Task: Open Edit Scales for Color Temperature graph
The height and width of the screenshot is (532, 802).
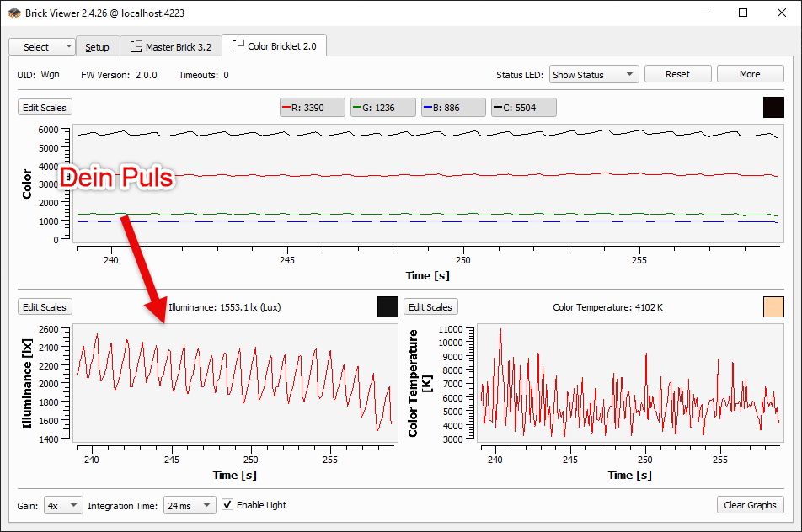Action: pos(430,307)
